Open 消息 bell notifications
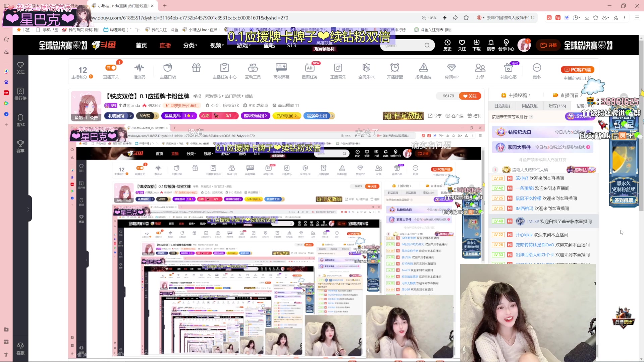The width and height of the screenshot is (644, 362). point(491,45)
